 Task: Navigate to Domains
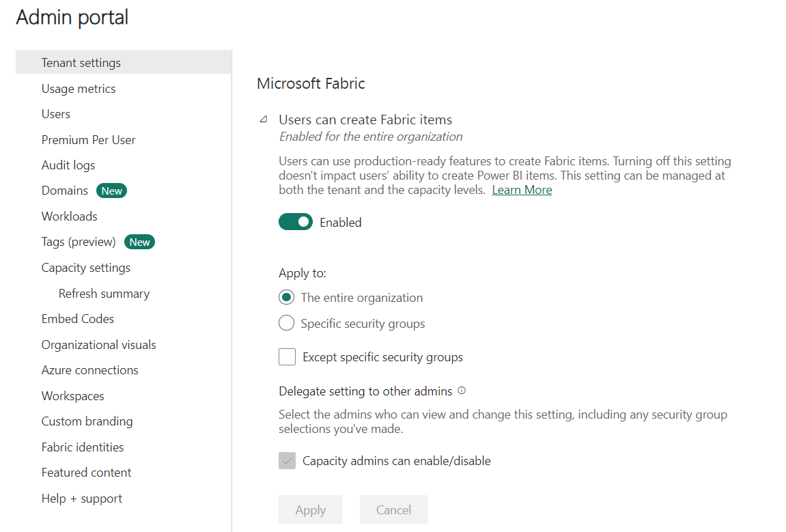(65, 191)
